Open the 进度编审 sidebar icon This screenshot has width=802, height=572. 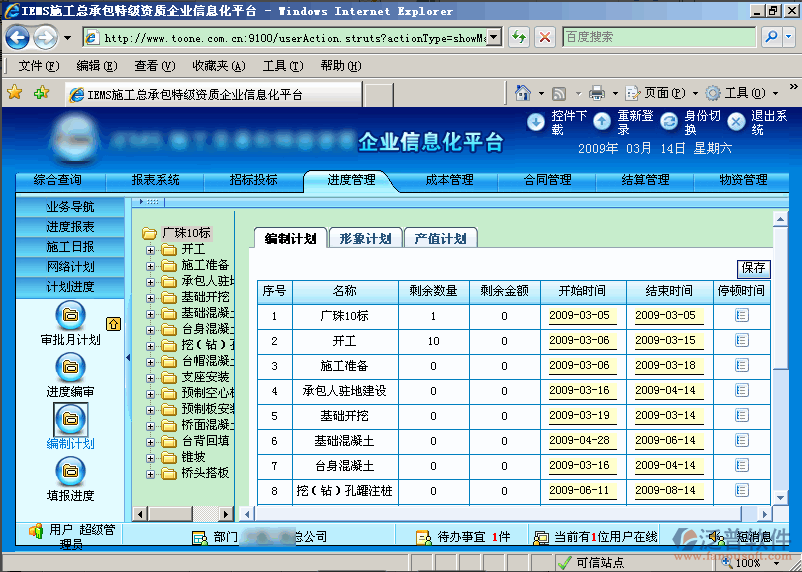[70, 366]
